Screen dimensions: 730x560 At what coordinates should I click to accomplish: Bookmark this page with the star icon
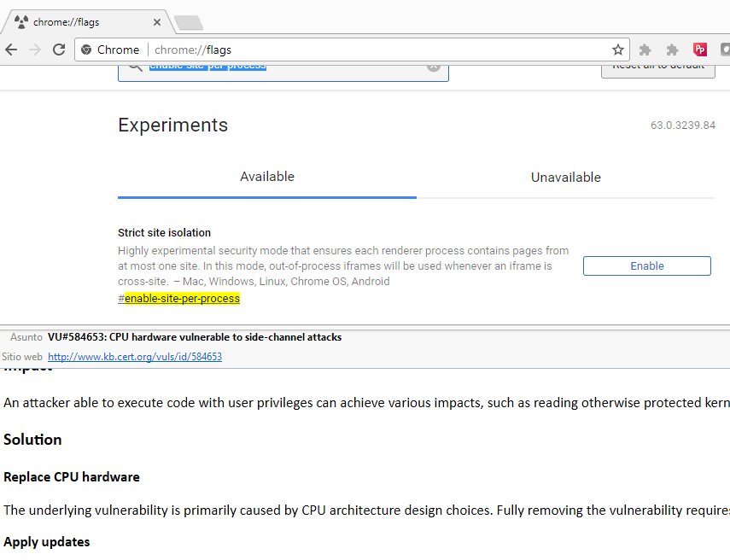(618, 50)
